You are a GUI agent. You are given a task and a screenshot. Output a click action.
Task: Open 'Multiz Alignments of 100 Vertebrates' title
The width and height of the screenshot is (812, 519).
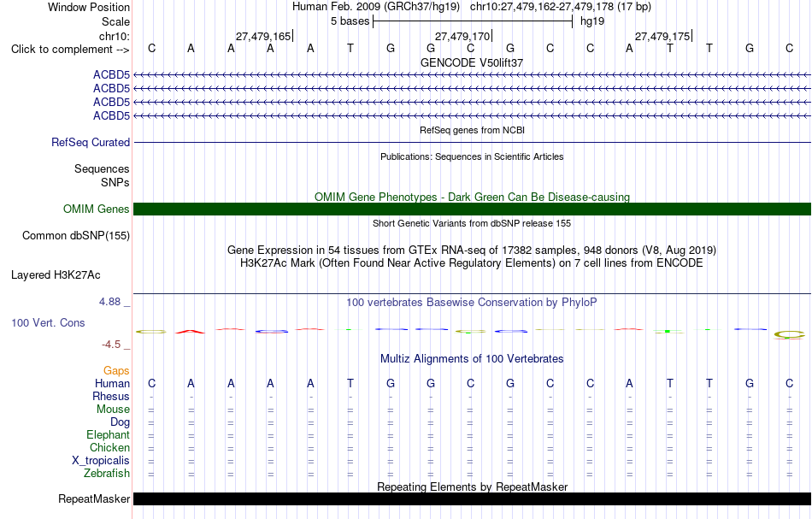472,358
